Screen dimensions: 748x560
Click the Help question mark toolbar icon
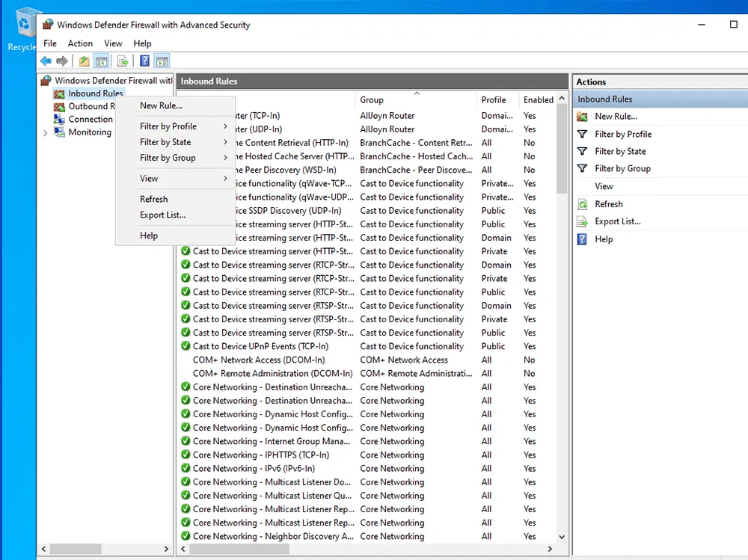[x=144, y=61]
